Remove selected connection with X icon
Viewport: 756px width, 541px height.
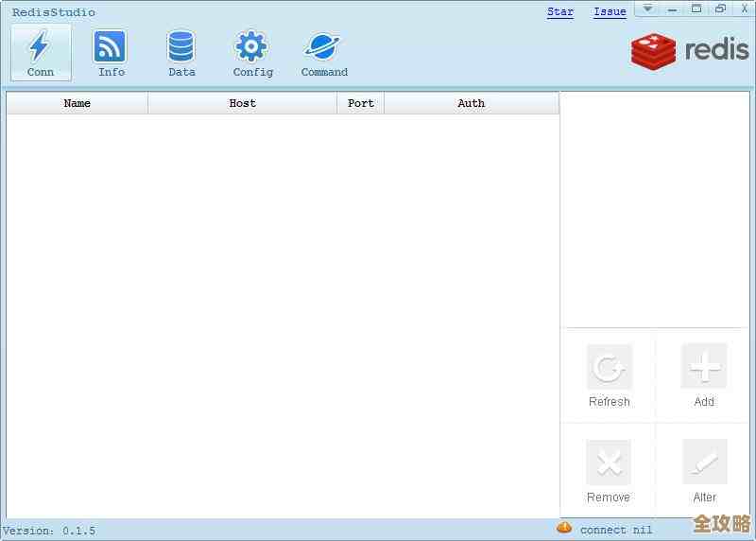click(x=609, y=463)
